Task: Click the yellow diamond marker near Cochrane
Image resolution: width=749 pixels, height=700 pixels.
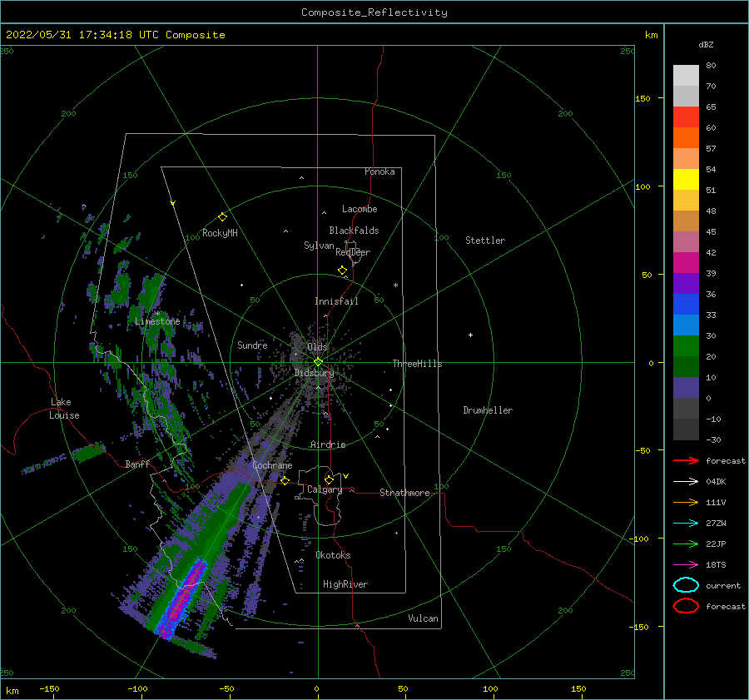Action: [x=285, y=480]
